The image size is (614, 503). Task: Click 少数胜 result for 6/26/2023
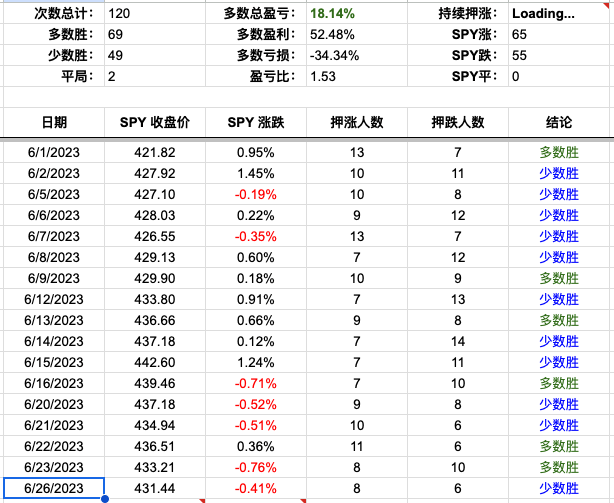tap(559, 489)
